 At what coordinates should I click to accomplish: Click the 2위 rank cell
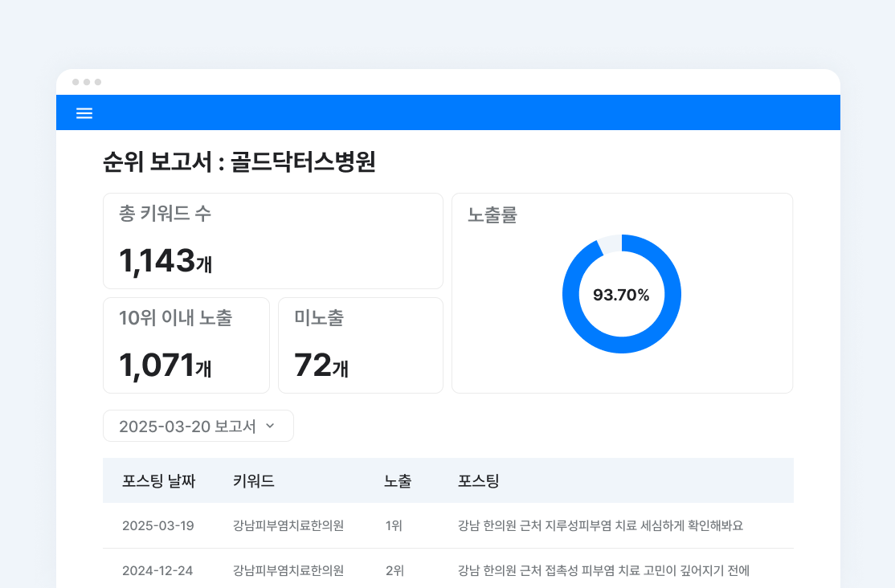click(x=394, y=571)
